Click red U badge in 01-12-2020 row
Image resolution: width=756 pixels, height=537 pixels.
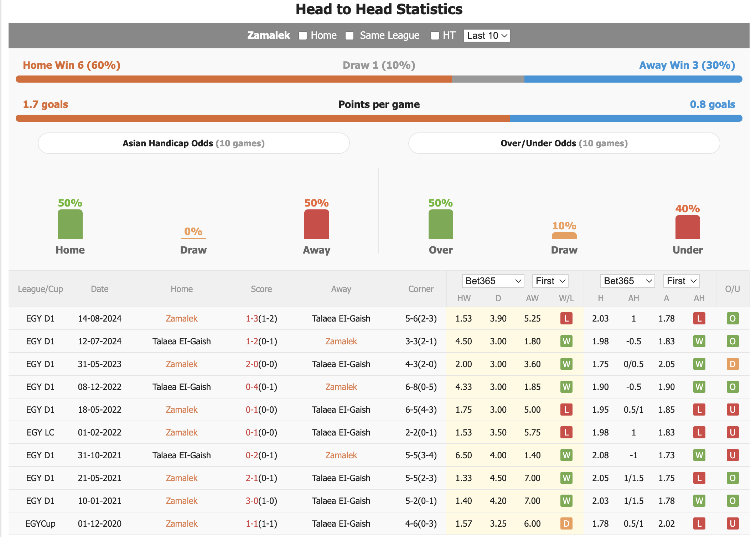click(732, 523)
